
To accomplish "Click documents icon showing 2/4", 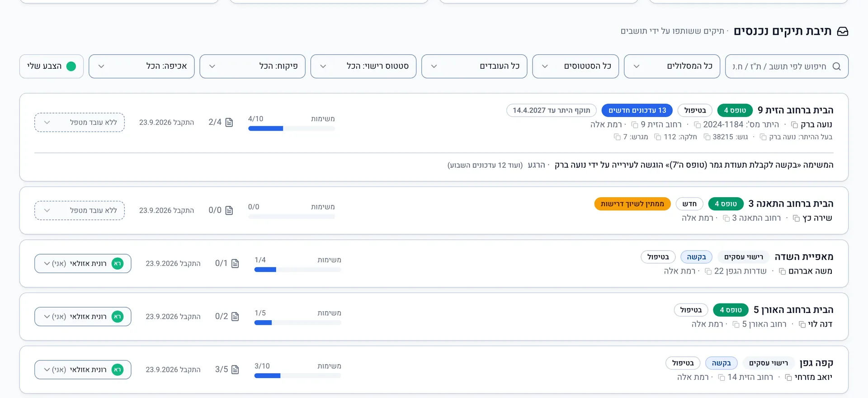I will (x=229, y=123).
